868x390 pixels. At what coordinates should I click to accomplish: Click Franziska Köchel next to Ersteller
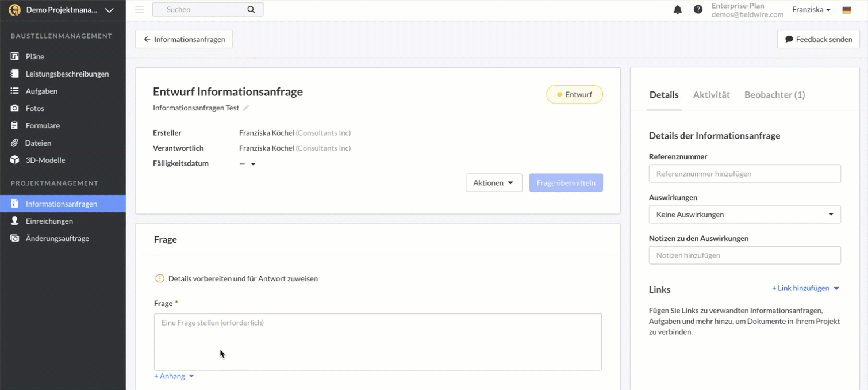point(267,133)
